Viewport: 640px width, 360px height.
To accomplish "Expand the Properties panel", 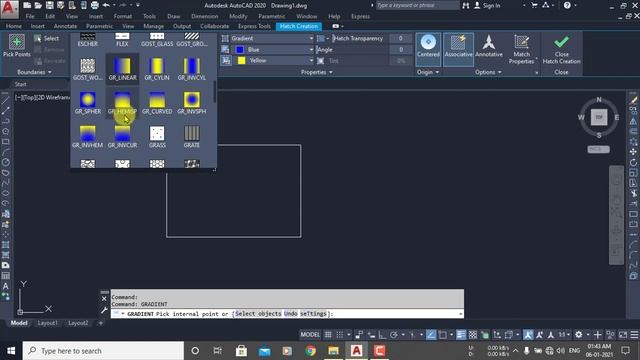I will (x=317, y=72).
